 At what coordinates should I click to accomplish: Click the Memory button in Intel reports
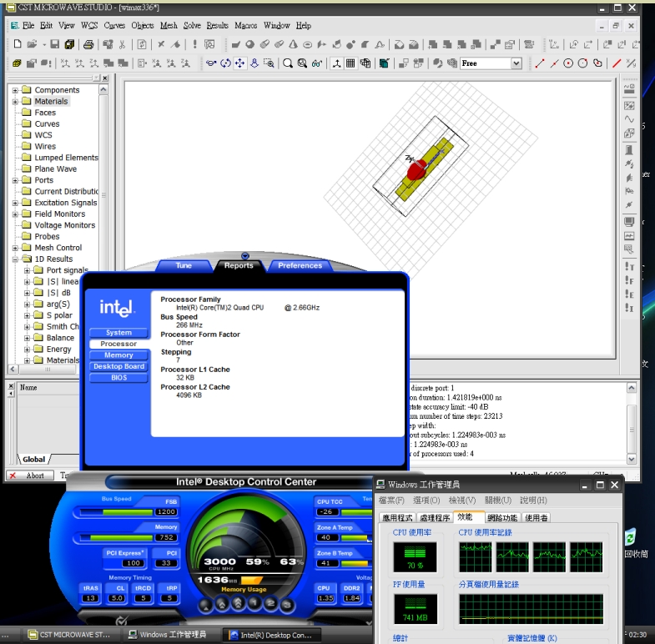point(118,355)
